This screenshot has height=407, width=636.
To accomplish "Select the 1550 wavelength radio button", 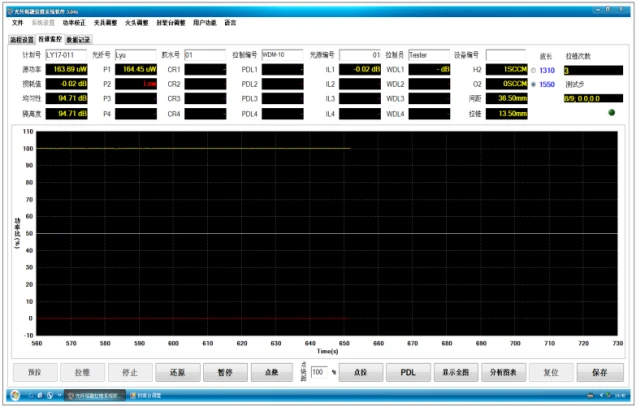I will point(534,85).
